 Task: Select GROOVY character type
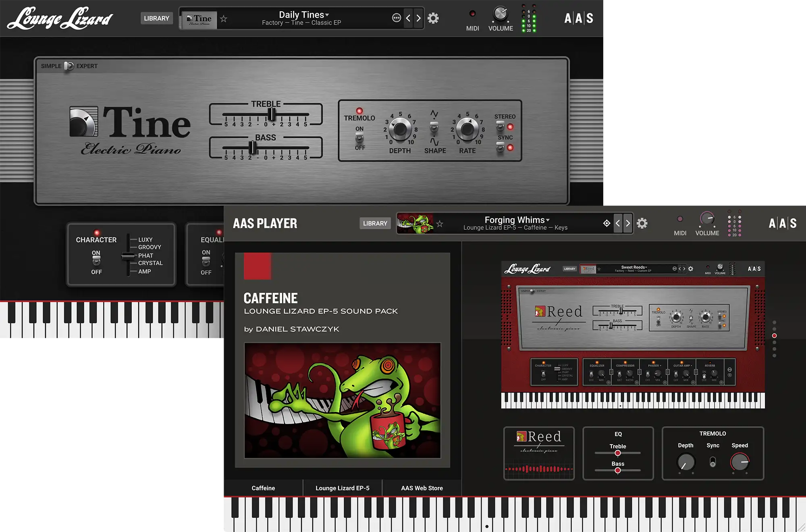click(x=150, y=247)
